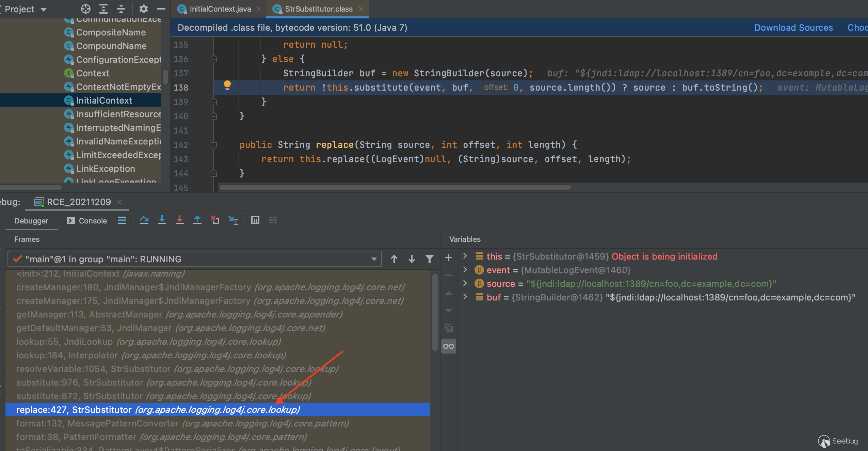Click the Step Into debugger icon
The height and width of the screenshot is (451, 868).
(x=162, y=220)
